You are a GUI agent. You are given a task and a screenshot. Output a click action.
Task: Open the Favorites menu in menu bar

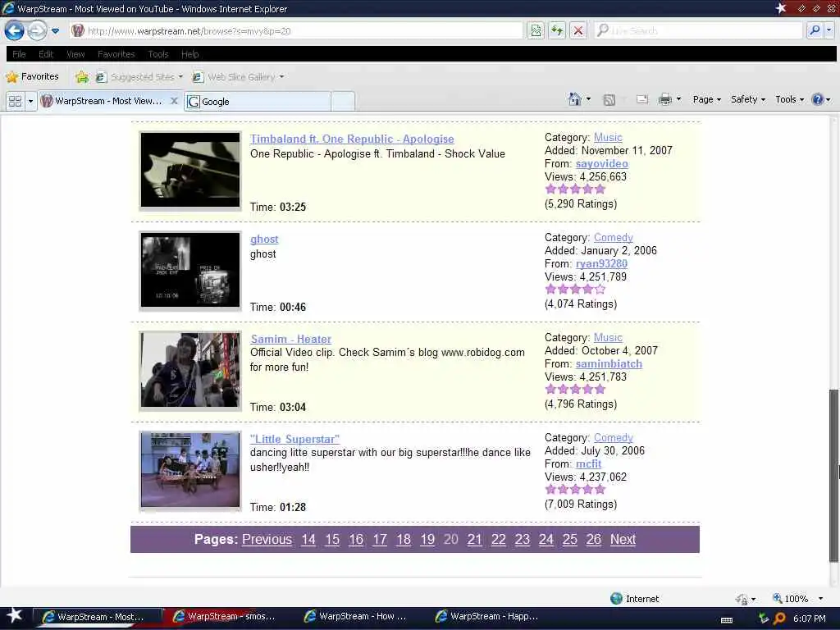point(116,54)
